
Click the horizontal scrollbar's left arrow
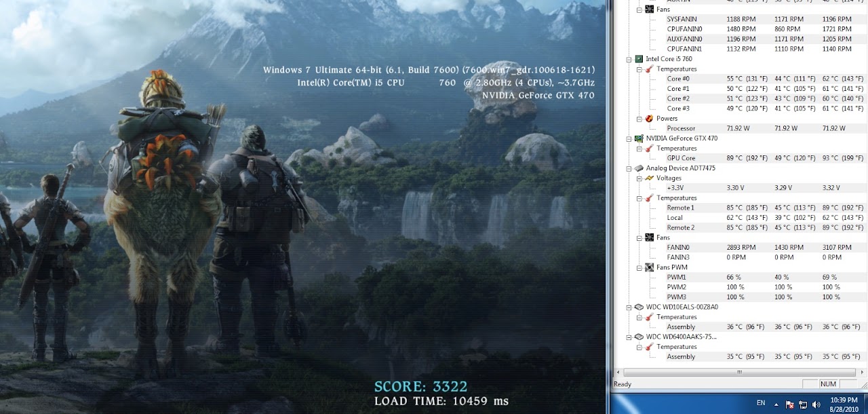pyautogui.click(x=618, y=373)
